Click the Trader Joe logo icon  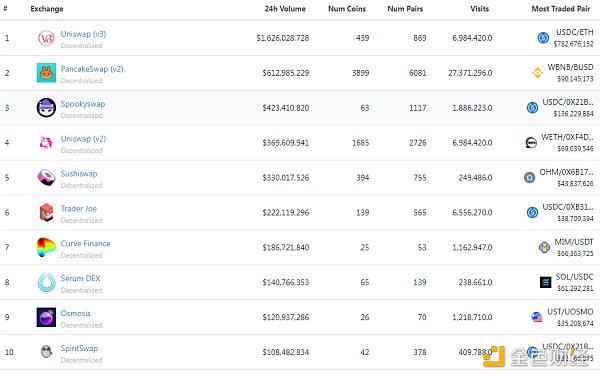pyautogui.click(x=46, y=212)
